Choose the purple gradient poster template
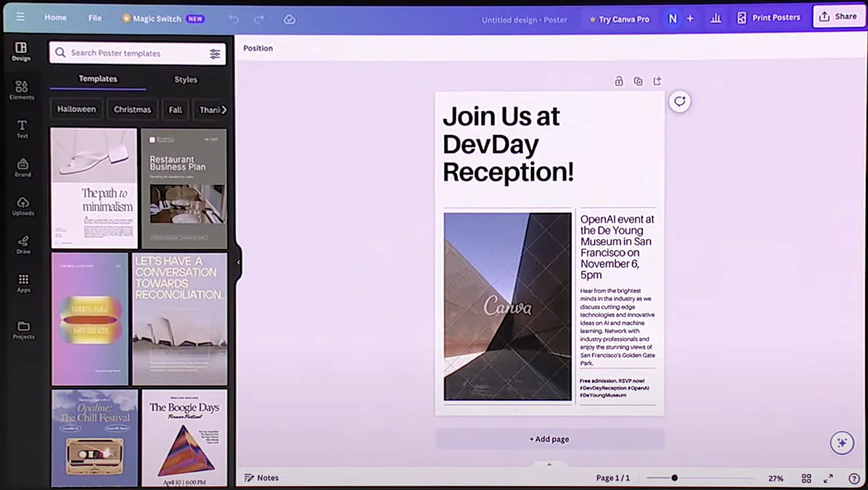 click(90, 319)
